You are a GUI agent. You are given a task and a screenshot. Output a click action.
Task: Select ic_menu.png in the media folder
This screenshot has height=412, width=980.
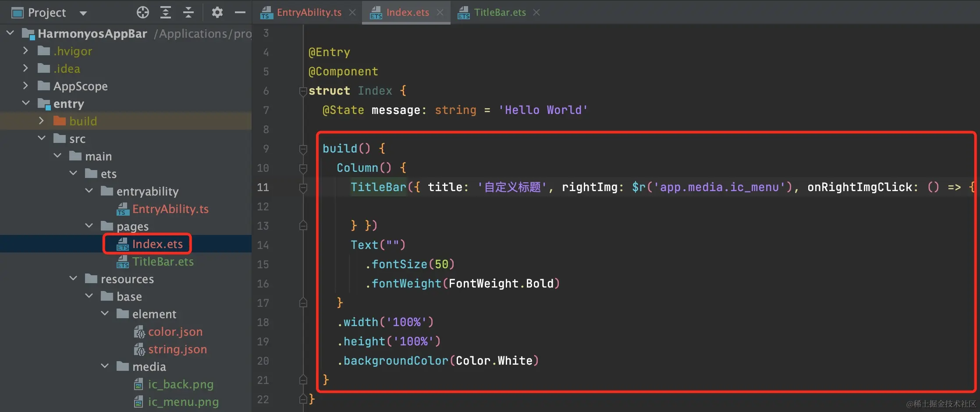(x=183, y=402)
